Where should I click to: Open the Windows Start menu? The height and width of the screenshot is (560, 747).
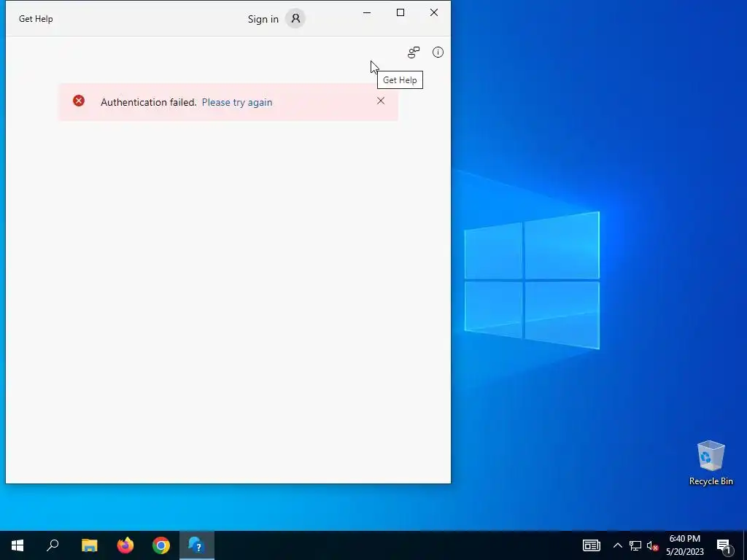click(x=18, y=545)
